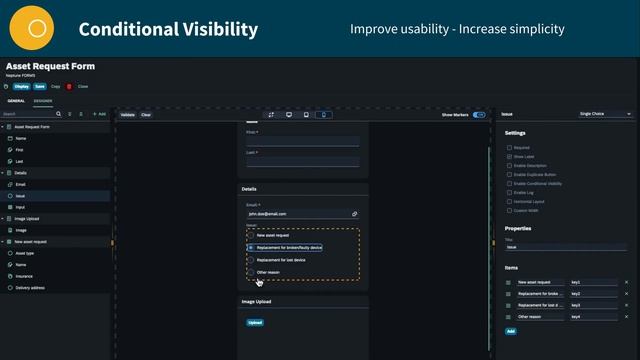Viewport: 640px width, 360px height.
Task: Click the Email input with john.doe@email.com
Action: click(x=302, y=214)
